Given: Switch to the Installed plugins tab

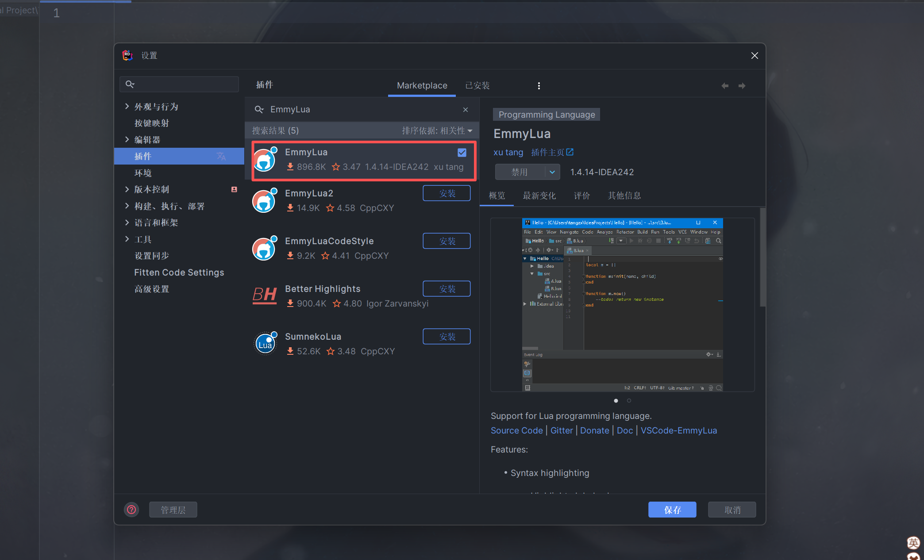Looking at the screenshot, I should tap(477, 85).
